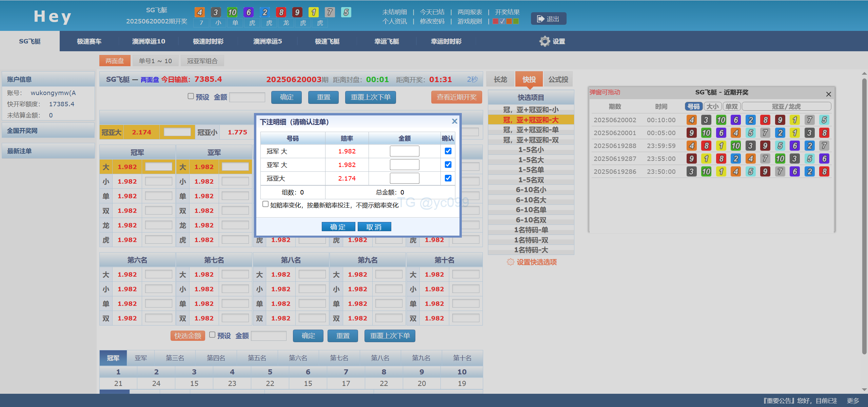Expand the 最新注单 sidebar panel
The height and width of the screenshot is (407, 868).
[48, 151]
